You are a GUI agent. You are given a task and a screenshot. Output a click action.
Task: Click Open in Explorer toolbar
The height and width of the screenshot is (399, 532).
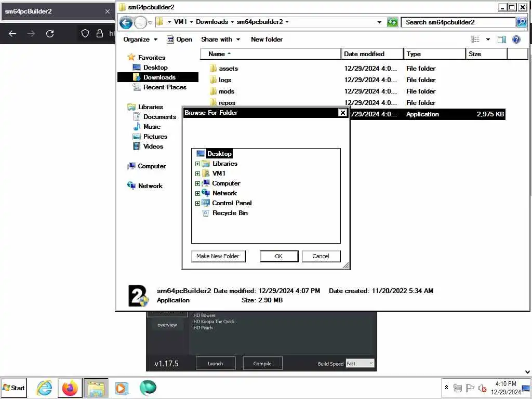point(179,39)
